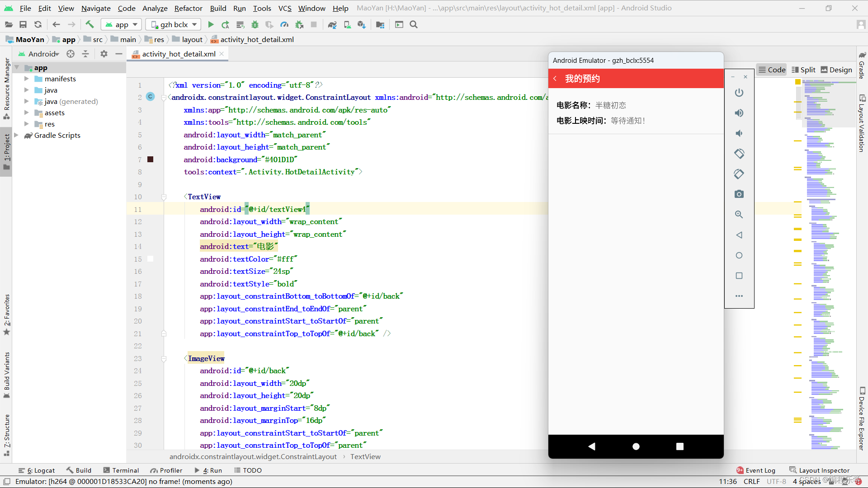Click the back arrow in emulator header
The width and height of the screenshot is (868, 488).
coord(555,79)
